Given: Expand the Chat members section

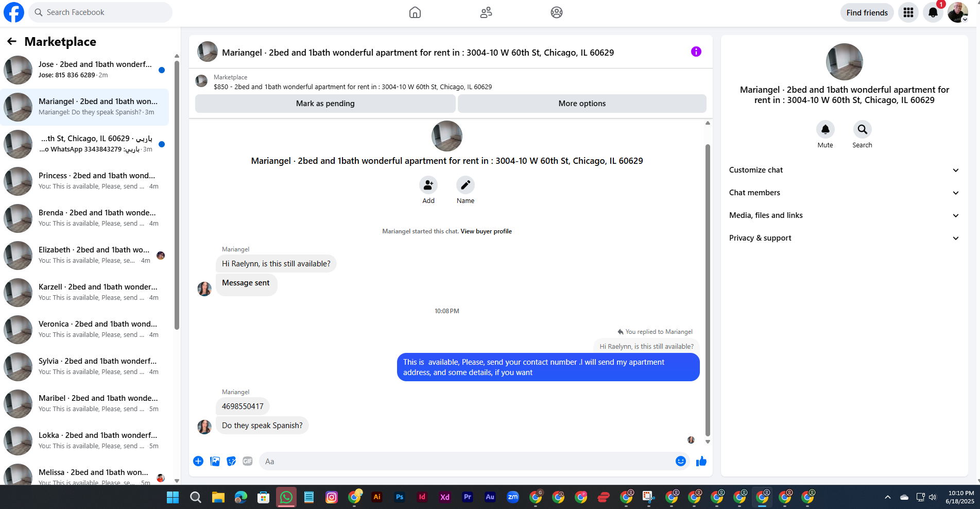Looking at the screenshot, I should 845,193.
